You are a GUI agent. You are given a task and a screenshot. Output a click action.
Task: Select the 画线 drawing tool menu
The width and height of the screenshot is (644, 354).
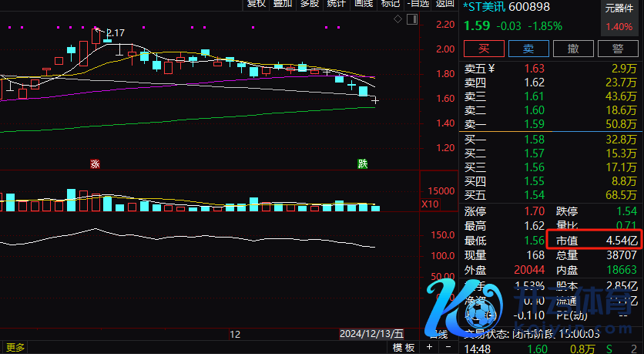[x=363, y=4]
